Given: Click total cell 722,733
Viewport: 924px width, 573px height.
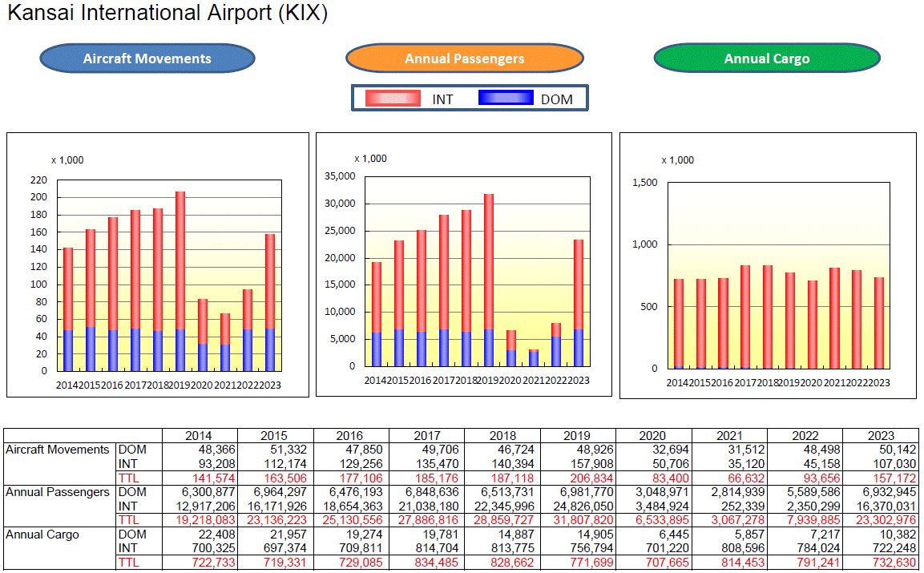Looking at the screenshot, I should 213,563.
